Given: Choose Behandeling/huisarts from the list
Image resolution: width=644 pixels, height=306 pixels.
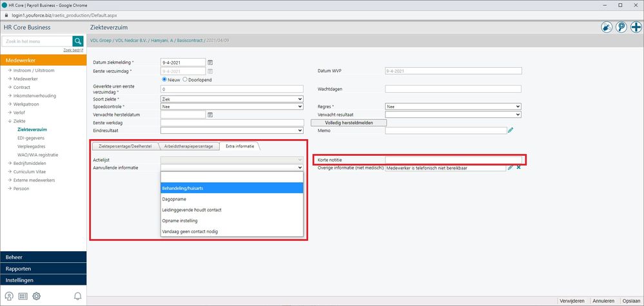Looking at the screenshot, I should (232, 188).
